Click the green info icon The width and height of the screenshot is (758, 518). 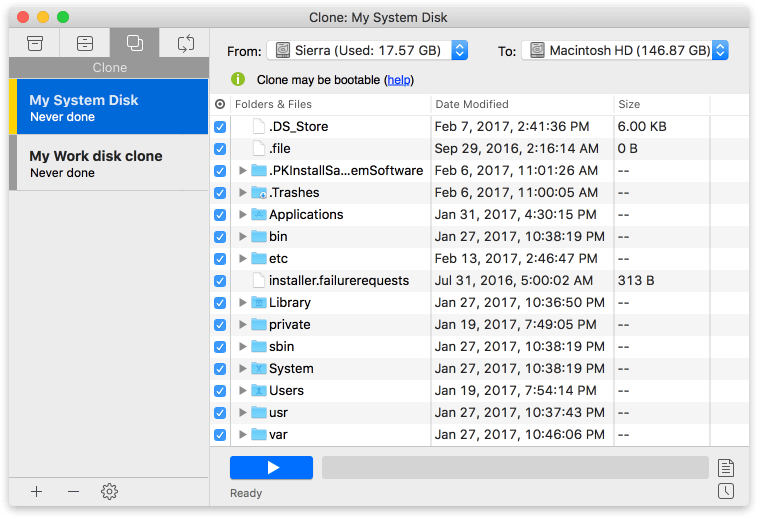pos(238,79)
